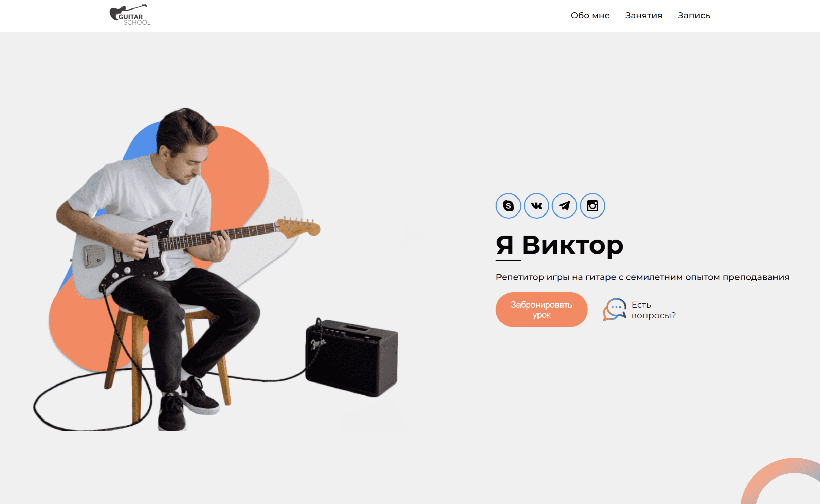
Task: Open the Занятия menu item
Action: pyautogui.click(x=644, y=15)
